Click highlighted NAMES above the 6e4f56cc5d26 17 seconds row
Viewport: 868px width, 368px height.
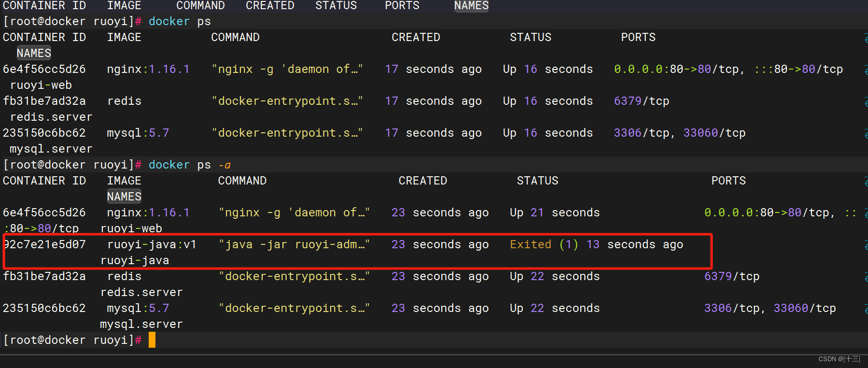[x=34, y=53]
